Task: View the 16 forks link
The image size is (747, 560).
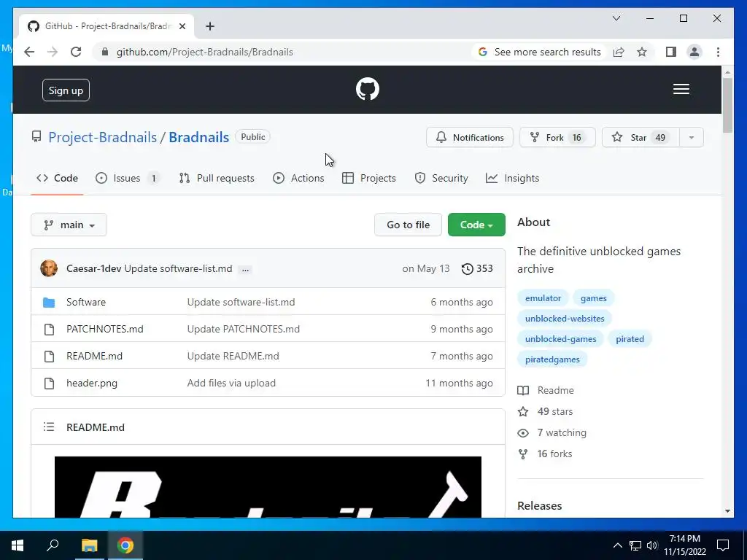Action: [545, 454]
